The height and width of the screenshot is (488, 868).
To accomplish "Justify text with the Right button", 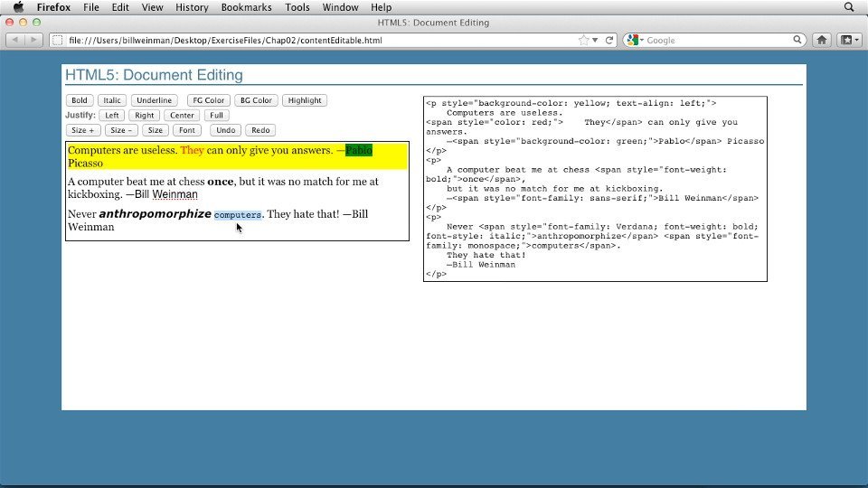I will 144,115.
